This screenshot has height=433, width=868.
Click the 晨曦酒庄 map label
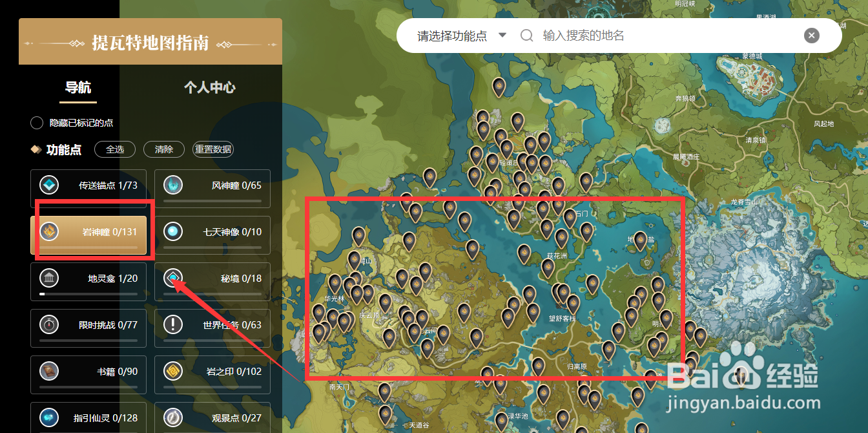pyautogui.click(x=686, y=157)
